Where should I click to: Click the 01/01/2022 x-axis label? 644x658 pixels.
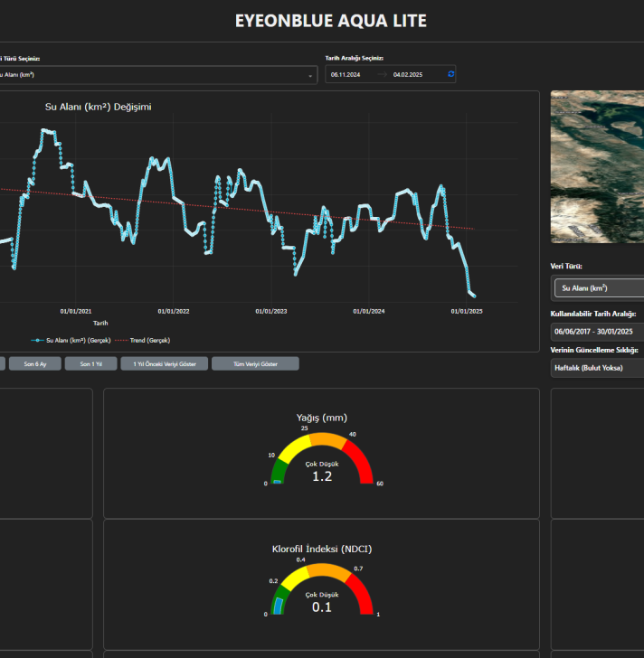pyautogui.click(x=174, y=311)
